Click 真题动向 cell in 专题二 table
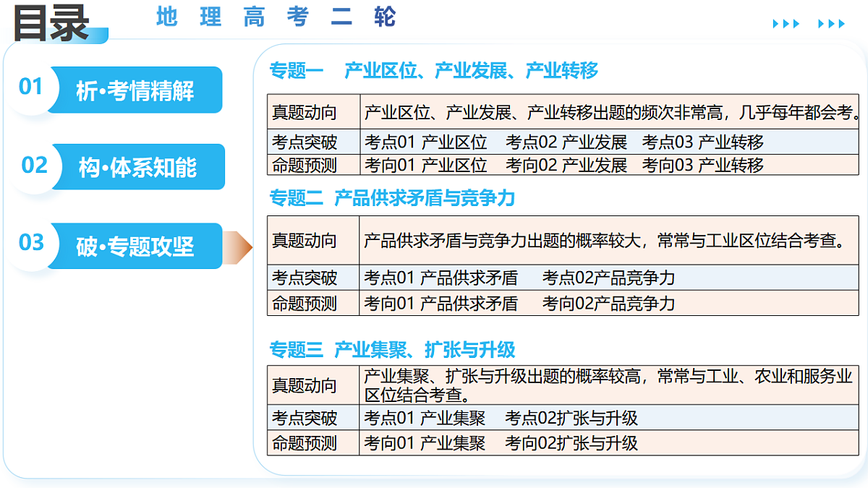This screenshot has height=488, width=868. point(313,240)
